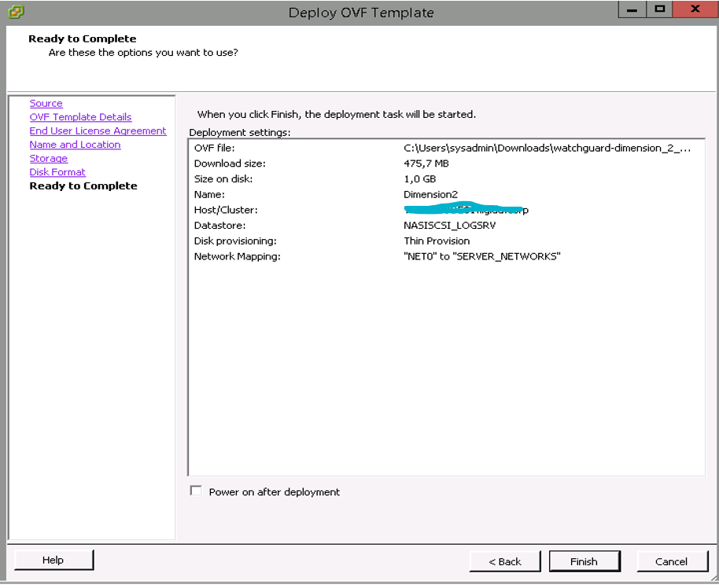719x588 pixels.
Task: Jump to End User License Agreement step
Action: pyautogui.click(x=98, y=131)
